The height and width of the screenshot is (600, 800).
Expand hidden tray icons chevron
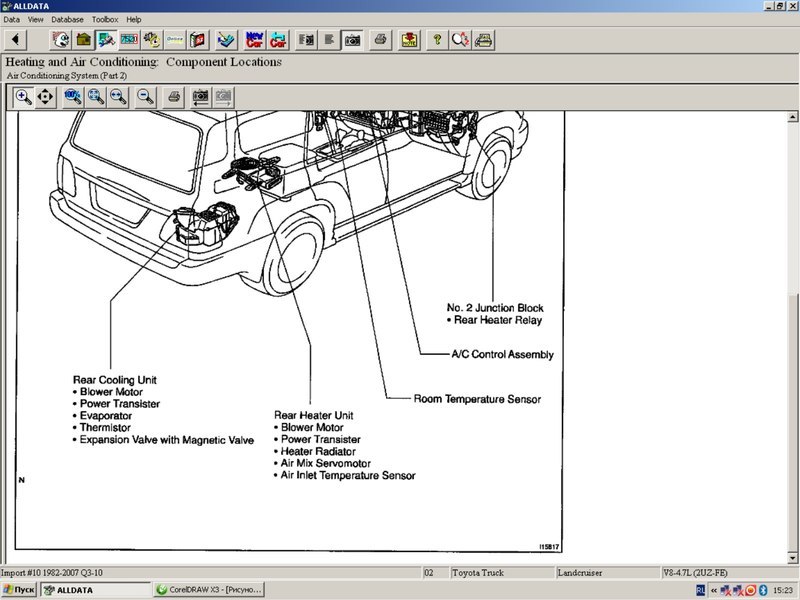714,590
